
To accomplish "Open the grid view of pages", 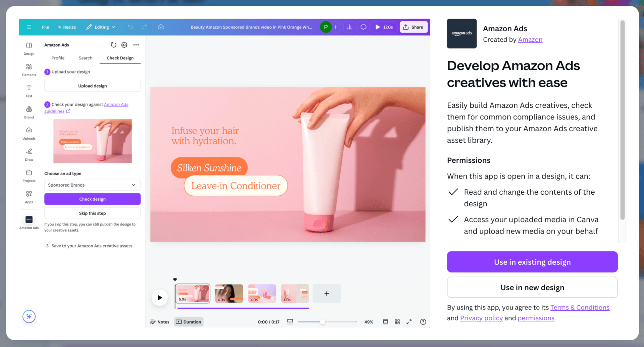I will (397, 322).
